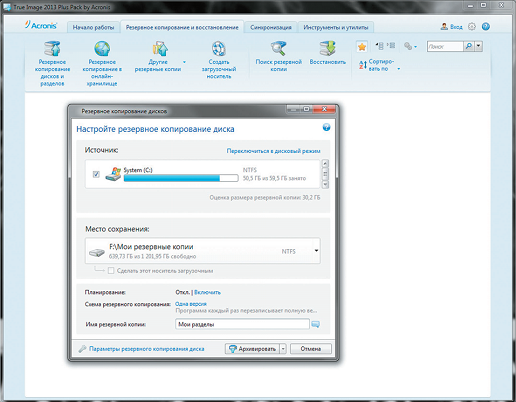
Task: Click the Восстановить recovery icon
Action: pos(328,49)
